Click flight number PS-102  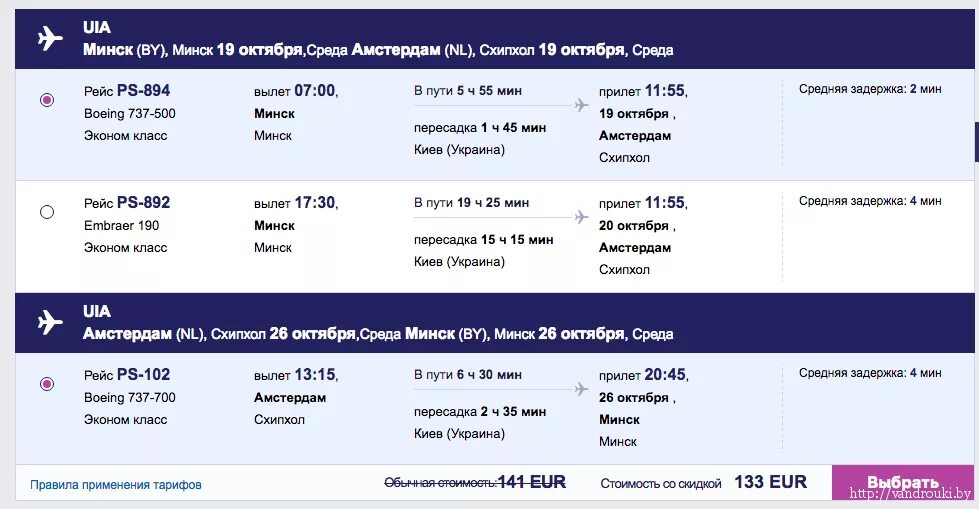point(143,375)
